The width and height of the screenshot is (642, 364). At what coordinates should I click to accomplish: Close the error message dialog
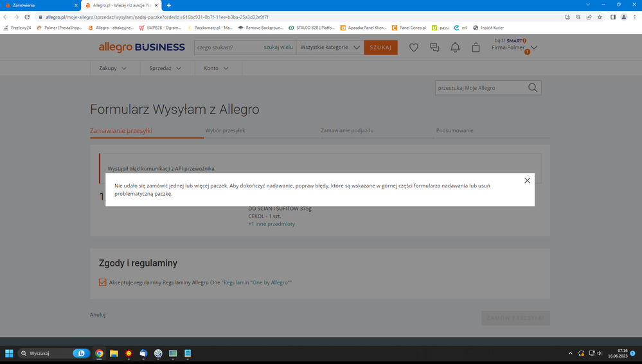click(x=527, y=180)
